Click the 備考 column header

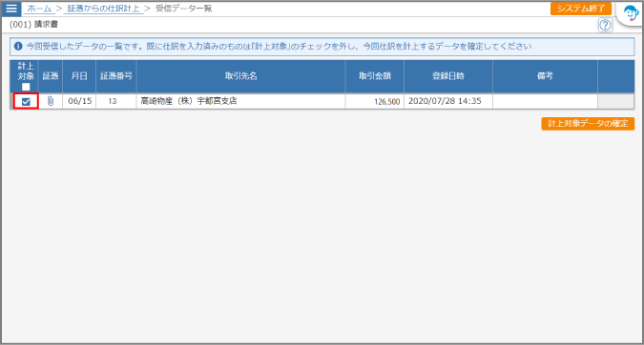[545, 76]
